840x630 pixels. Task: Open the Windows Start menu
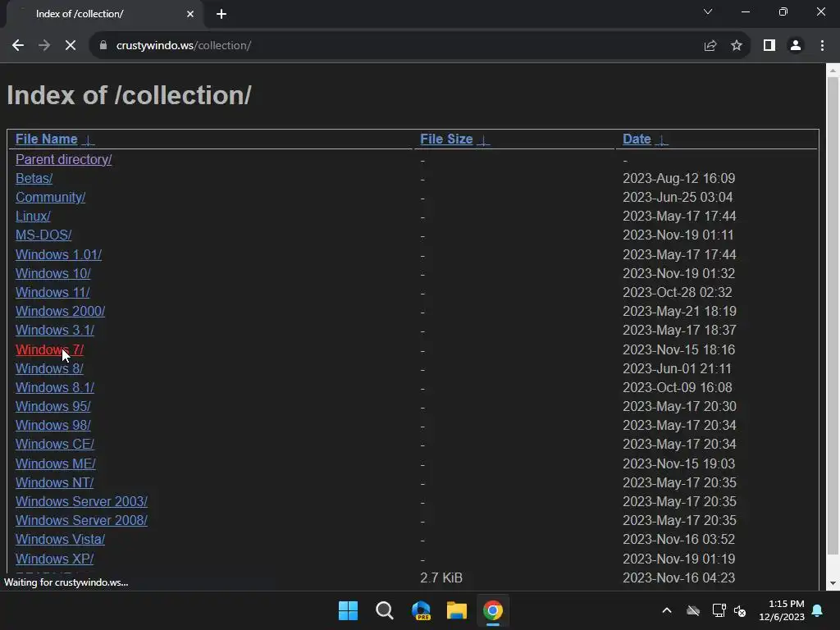[x=348, y=610]
